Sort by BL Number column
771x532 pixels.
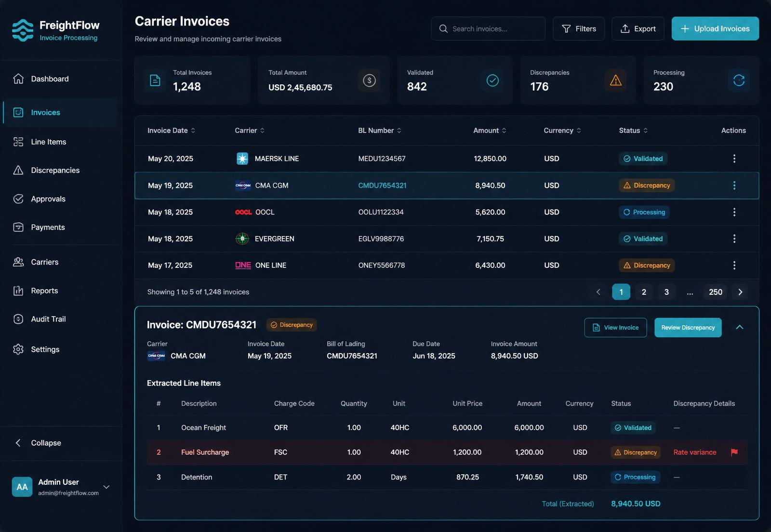click(x=380, y=131)
